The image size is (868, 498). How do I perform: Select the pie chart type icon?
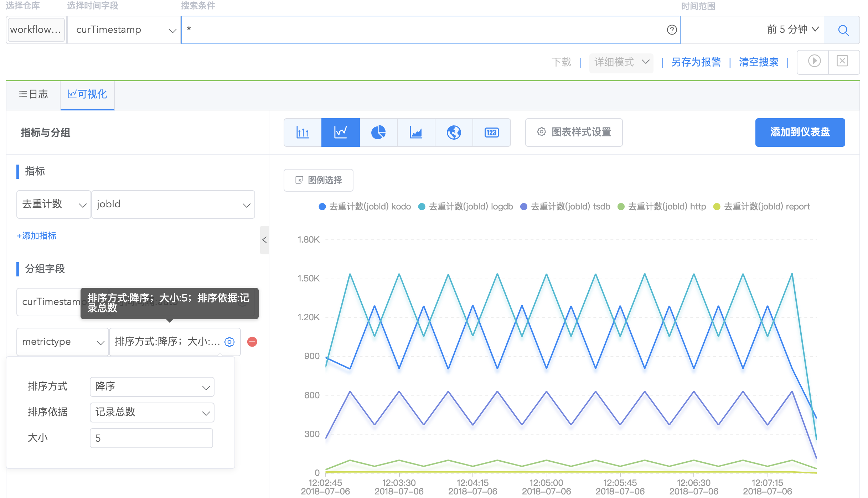point(378,133)
